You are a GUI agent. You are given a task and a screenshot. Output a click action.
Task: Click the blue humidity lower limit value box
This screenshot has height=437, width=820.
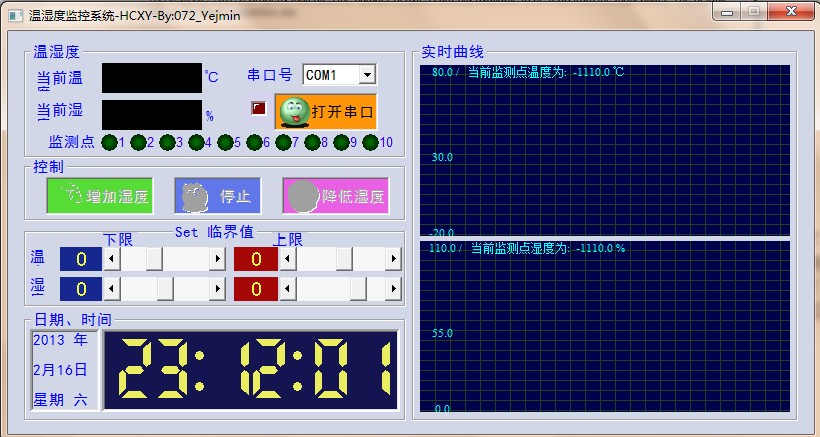pos(81,289)
